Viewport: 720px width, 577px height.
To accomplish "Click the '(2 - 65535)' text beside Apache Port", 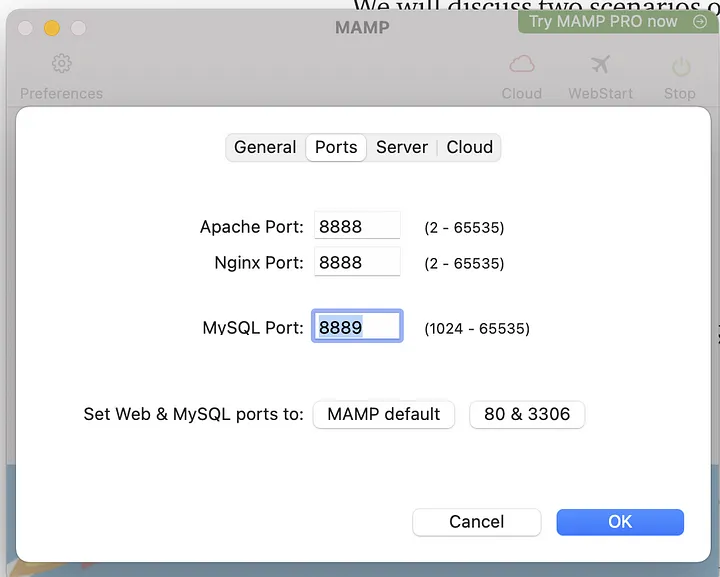I will (x=464, y=228).
